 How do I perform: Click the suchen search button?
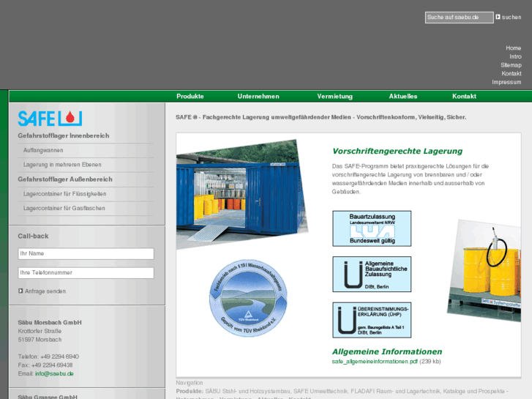512,17
